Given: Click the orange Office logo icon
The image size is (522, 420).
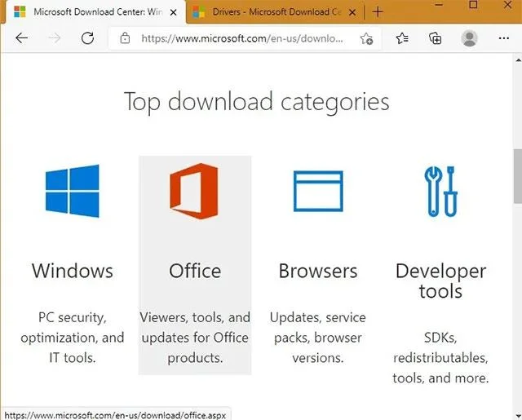Looking at the screenshot, I should click(194, 191).
